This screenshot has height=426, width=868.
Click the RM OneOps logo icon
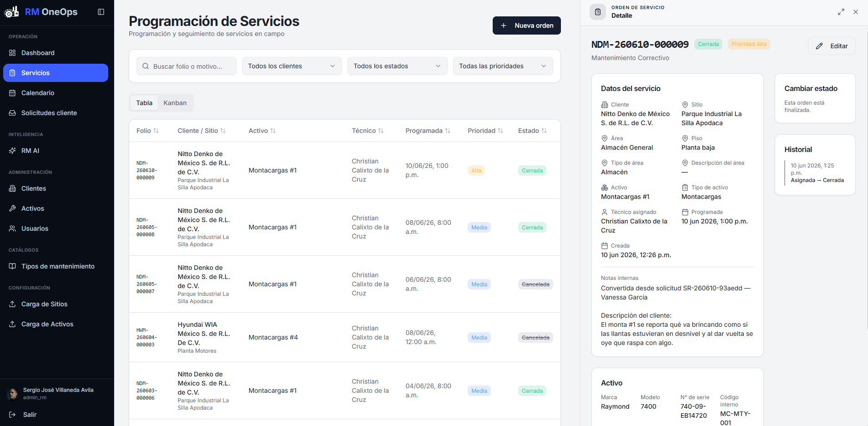(11, 12)
